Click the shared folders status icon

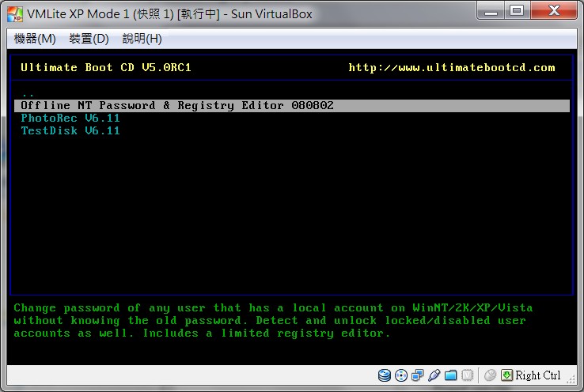coord(451,375)
